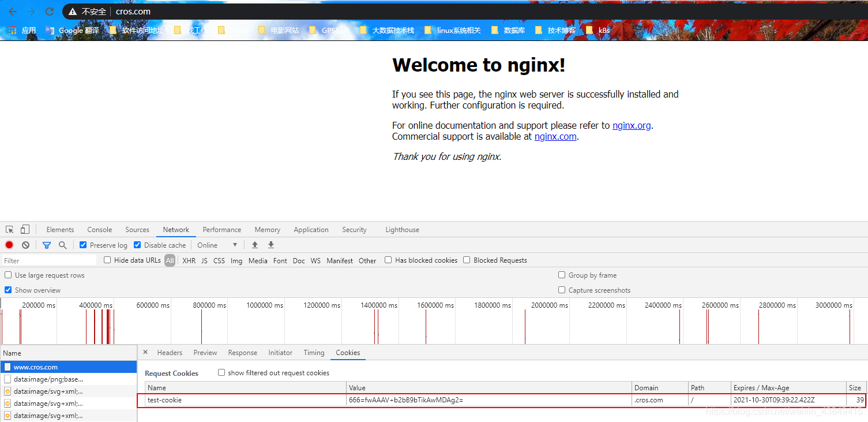
Task: Filter requests by XHR type
Action: (x=189, y=260)
